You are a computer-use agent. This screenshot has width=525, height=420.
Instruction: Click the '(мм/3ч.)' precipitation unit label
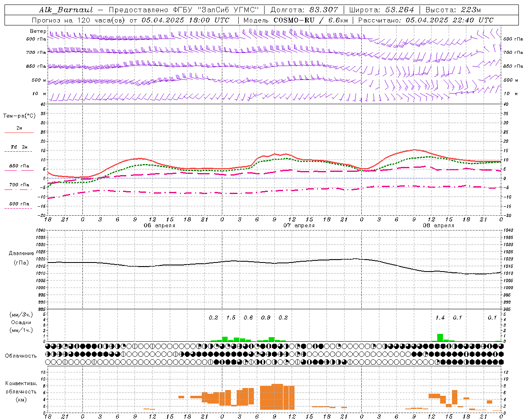coord(21,315)
